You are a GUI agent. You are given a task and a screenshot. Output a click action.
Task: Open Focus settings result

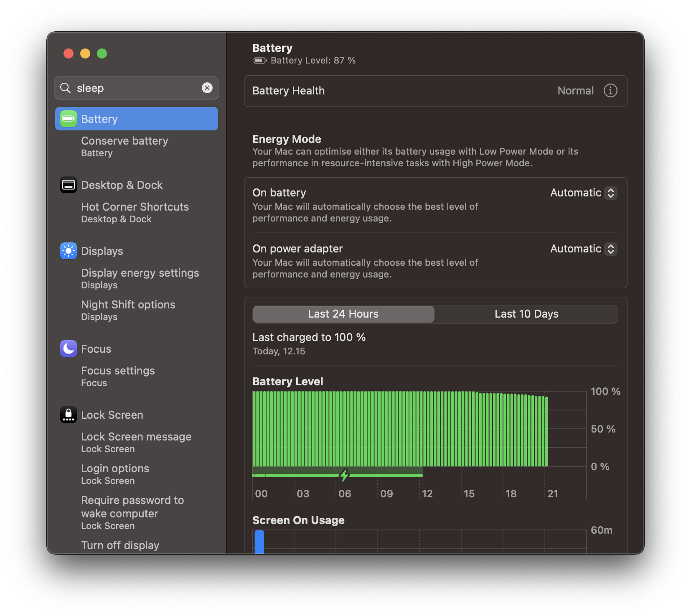[118, 376]
